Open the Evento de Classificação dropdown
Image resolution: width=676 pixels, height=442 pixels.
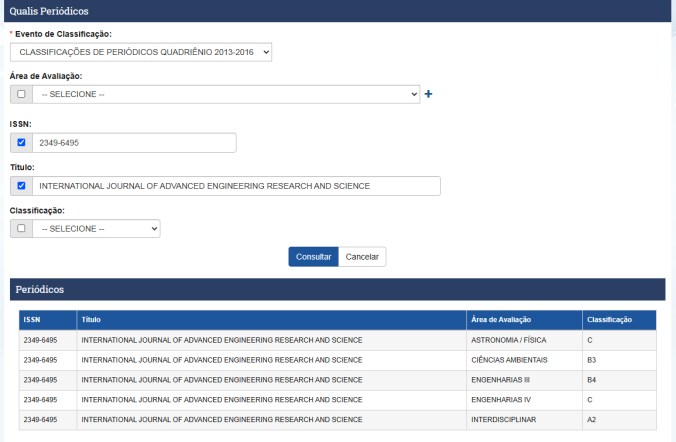click(x=141, y=53)
